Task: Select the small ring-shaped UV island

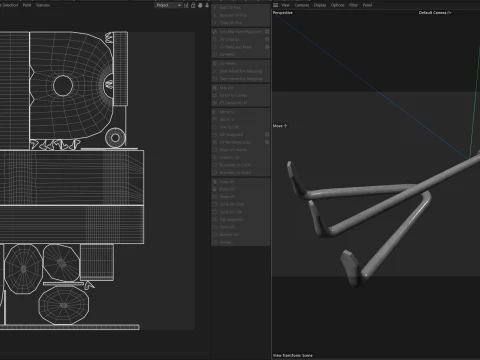Action: (x=115, y=138)
